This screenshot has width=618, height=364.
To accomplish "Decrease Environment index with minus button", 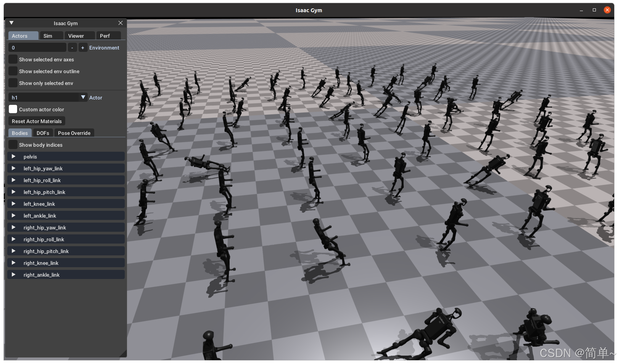I will point(72,48).
